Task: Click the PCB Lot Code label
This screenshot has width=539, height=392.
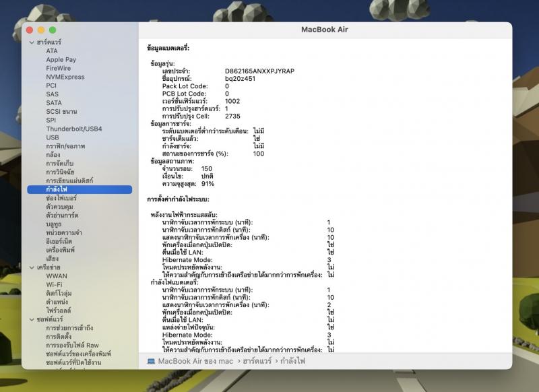Action: [x=184, y=94]
